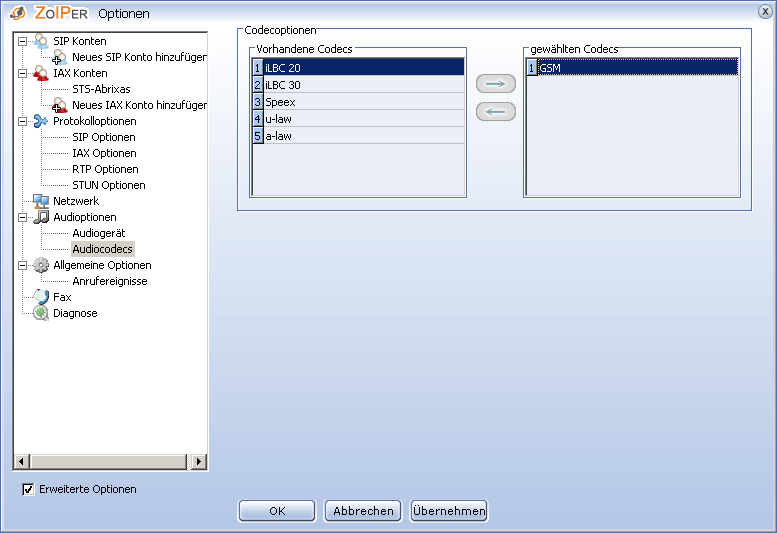This screenshot has width=777, height=533.
Task: Uncheck the Erweiterte Optionen checkbox
Action: click(x=28, y=489)
